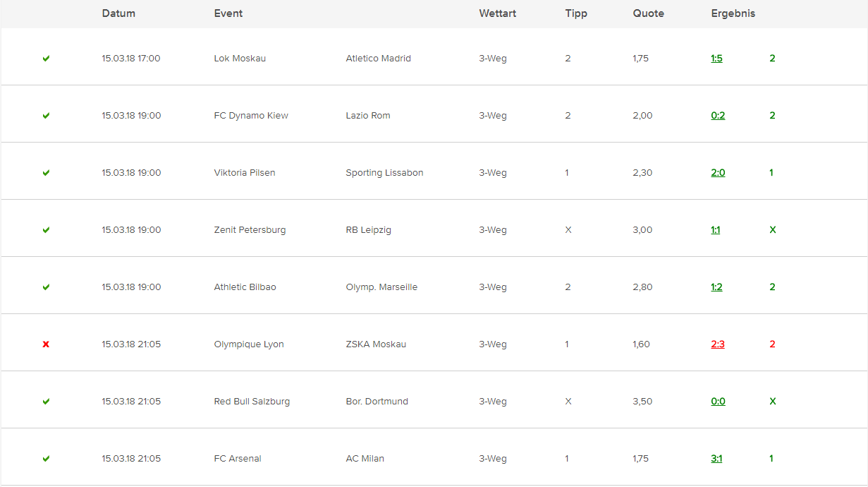Select the Sporting Lissabon team name
This screenshot has height=487, width=868.
pos(384,173)
